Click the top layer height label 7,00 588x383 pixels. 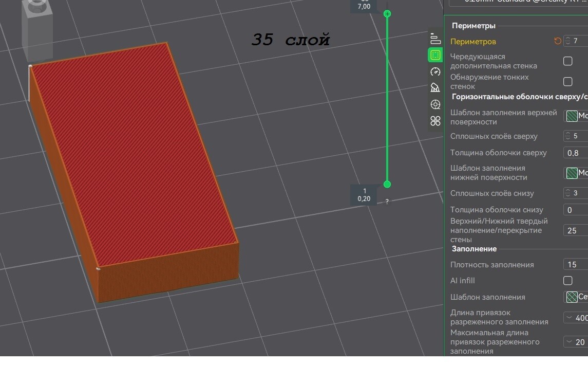tap(364, 6)
